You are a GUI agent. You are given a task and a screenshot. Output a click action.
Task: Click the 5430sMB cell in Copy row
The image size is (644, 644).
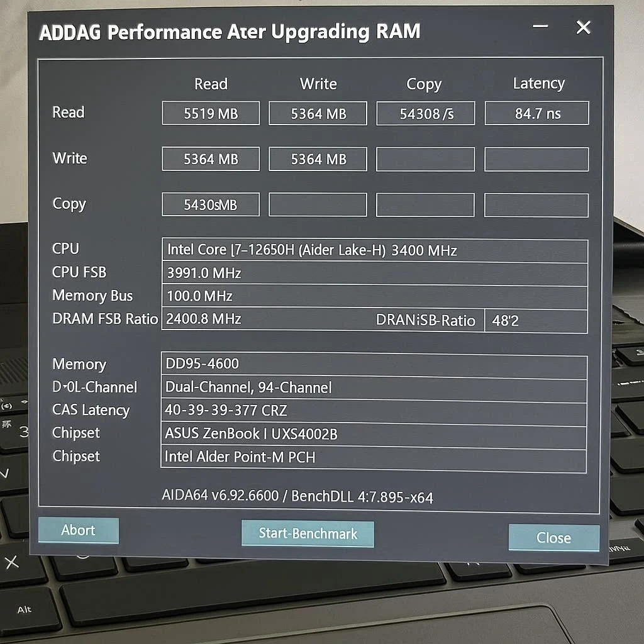click(x=211, y=205)
